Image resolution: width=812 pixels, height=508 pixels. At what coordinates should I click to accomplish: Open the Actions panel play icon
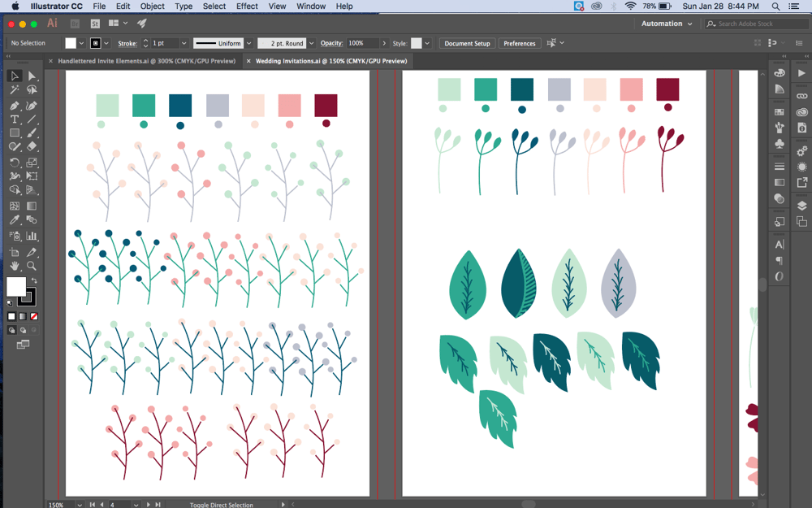tap(801, 73)
